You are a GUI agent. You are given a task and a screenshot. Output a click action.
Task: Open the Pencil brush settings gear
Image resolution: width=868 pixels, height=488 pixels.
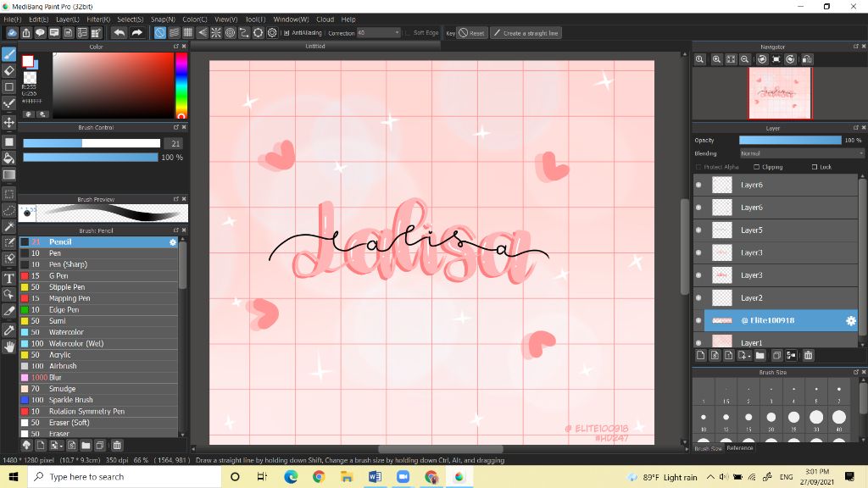pos(173,242)
